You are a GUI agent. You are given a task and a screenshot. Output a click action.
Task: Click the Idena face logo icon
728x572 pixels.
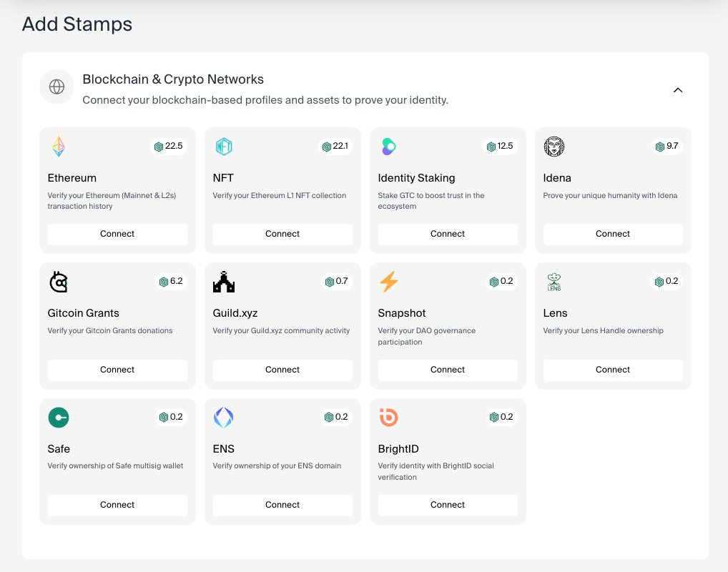pos(554,147)
